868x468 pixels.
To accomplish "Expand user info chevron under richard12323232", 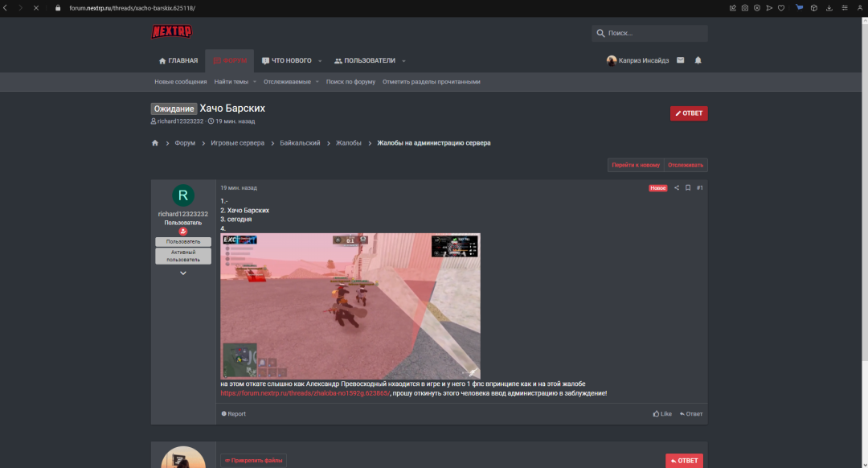I will (x=183, y=273).
